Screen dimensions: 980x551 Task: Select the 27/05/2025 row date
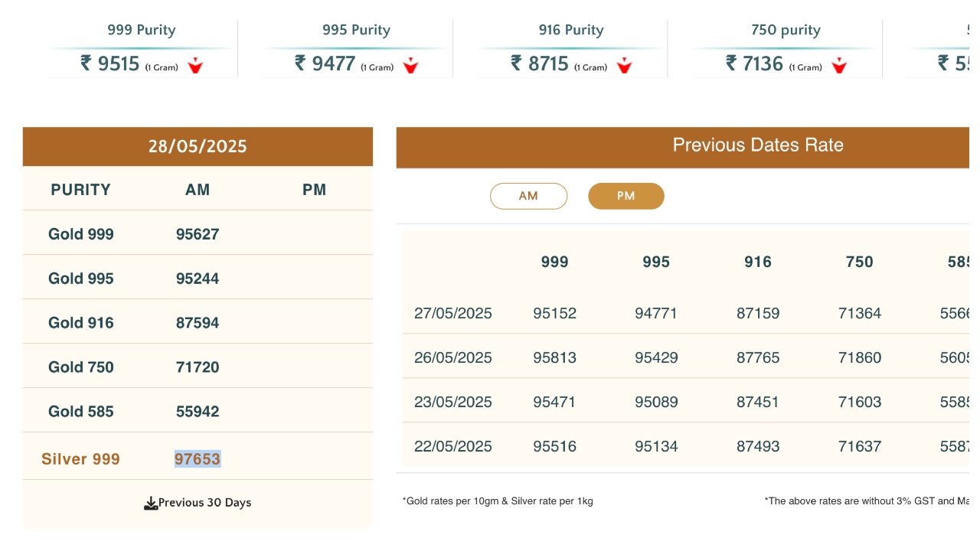(x=452, y=313)
